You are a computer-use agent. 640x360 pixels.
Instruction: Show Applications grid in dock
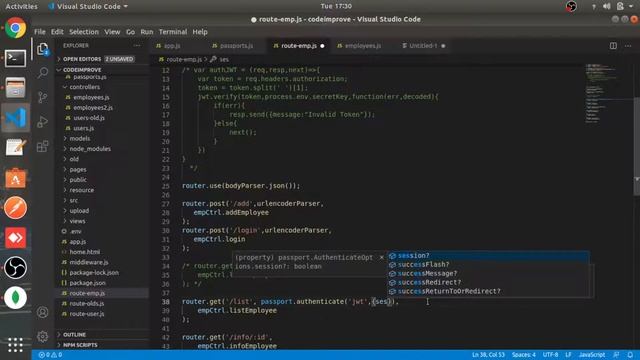(16, 345)
